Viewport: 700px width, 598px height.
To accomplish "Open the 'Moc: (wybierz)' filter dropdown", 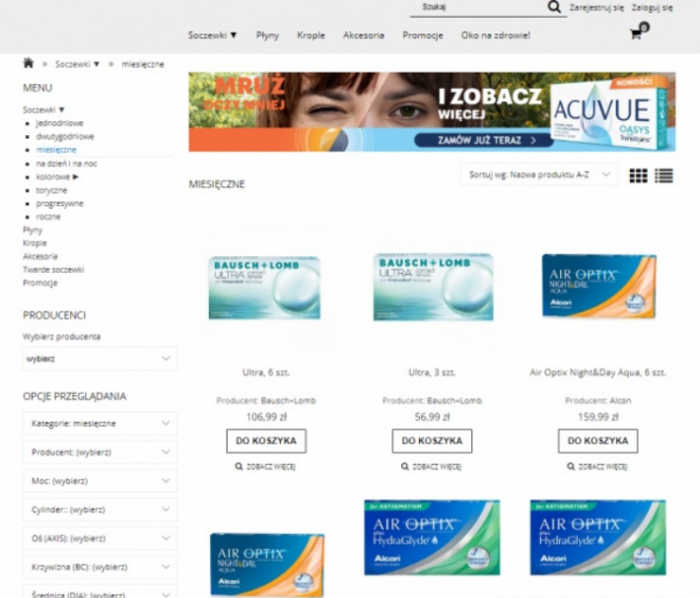I will (100, 481).
